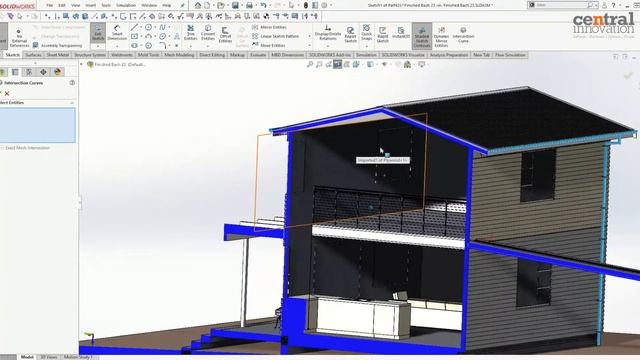Click the Undo icon in title toolbar
Image resolution: width=640 pixels, height=360 pixels.
[x=263, y=5]
